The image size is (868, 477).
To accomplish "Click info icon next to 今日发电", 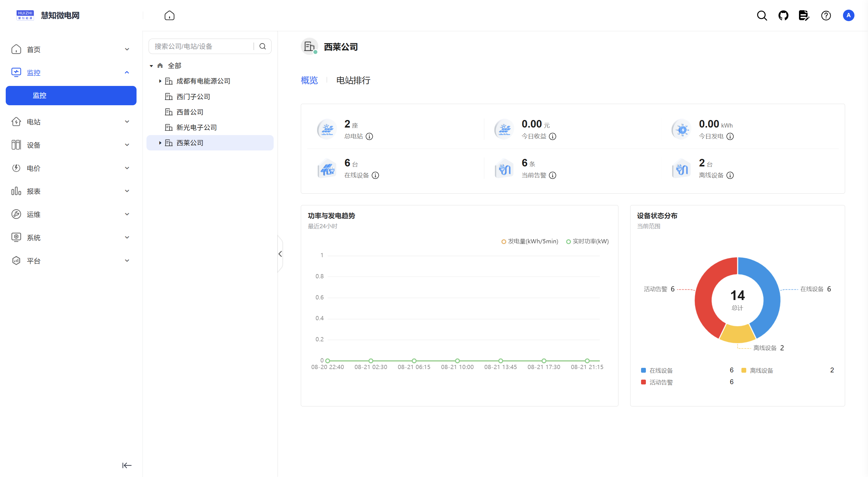I will pyautogui.click(x=730, y=137).
